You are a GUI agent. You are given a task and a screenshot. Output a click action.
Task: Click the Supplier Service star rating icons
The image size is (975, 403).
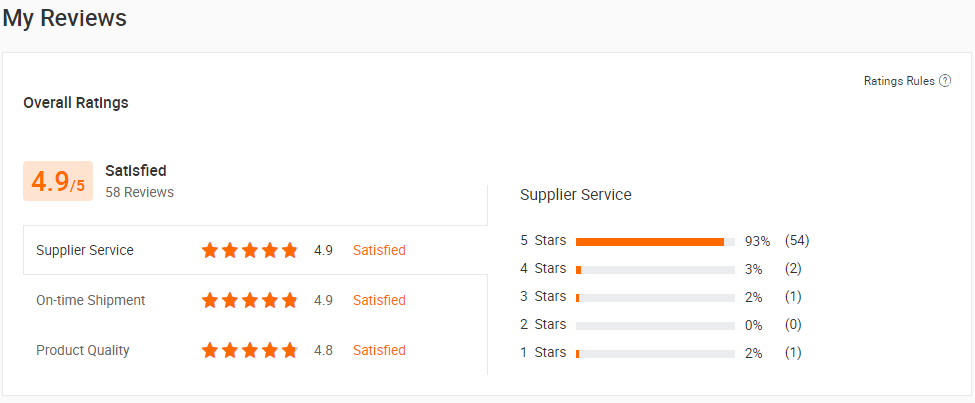click(249, 250)
